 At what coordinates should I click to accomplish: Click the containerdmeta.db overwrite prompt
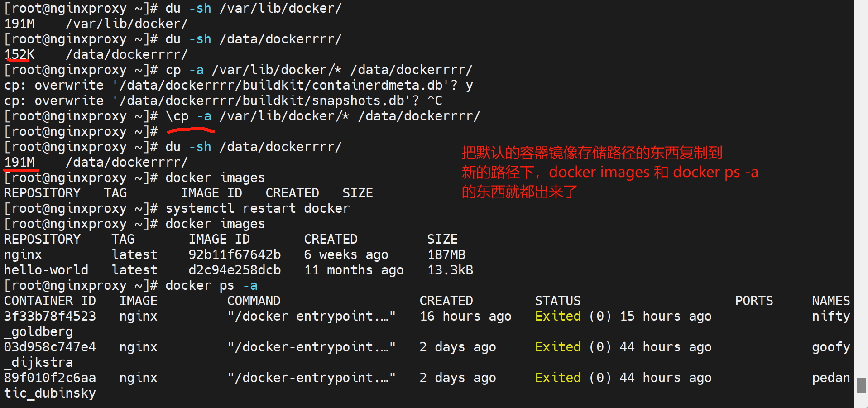point(238,85)
